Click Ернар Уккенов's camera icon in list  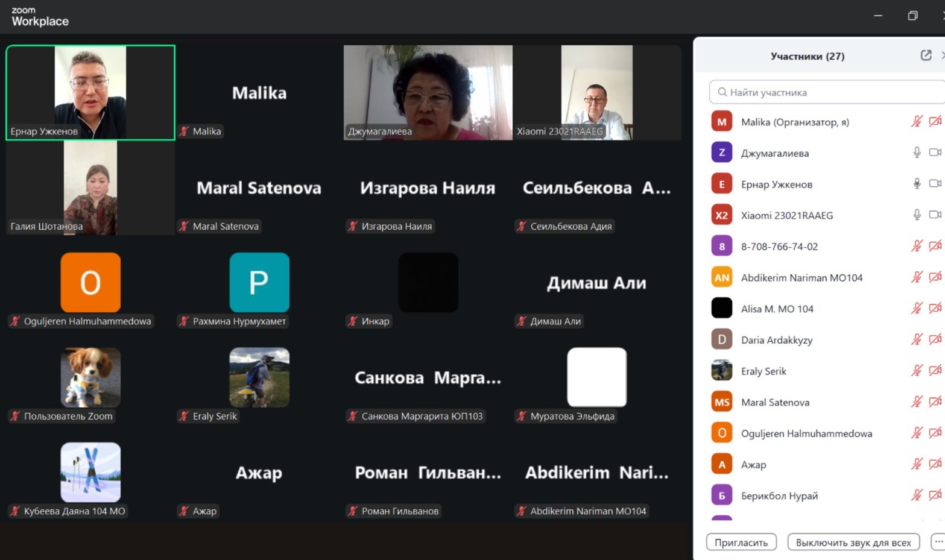click(x=935, y=184)
